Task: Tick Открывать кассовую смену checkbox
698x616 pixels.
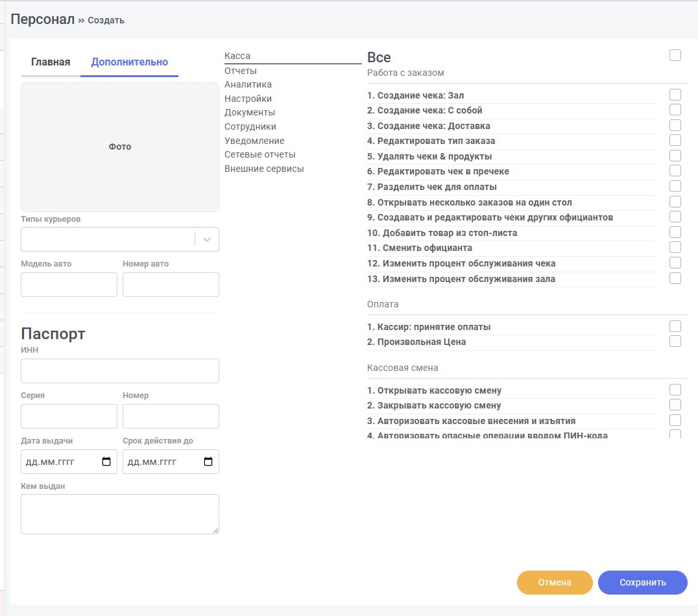Action: tap(675, 390)
